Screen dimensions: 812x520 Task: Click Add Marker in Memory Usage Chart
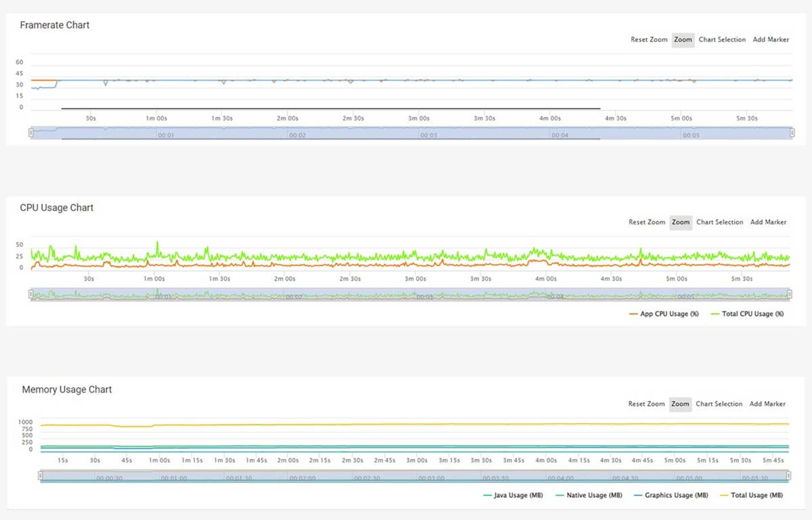(x=767, y=404)
